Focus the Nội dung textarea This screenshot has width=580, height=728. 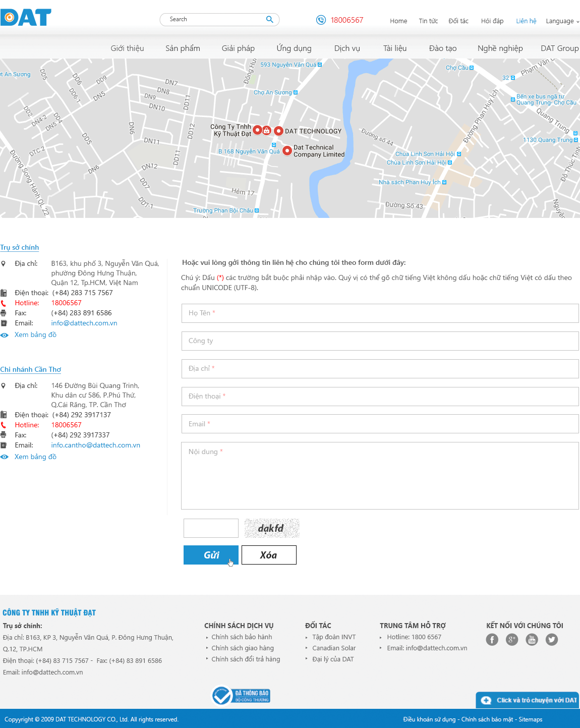tap(380, 476)
